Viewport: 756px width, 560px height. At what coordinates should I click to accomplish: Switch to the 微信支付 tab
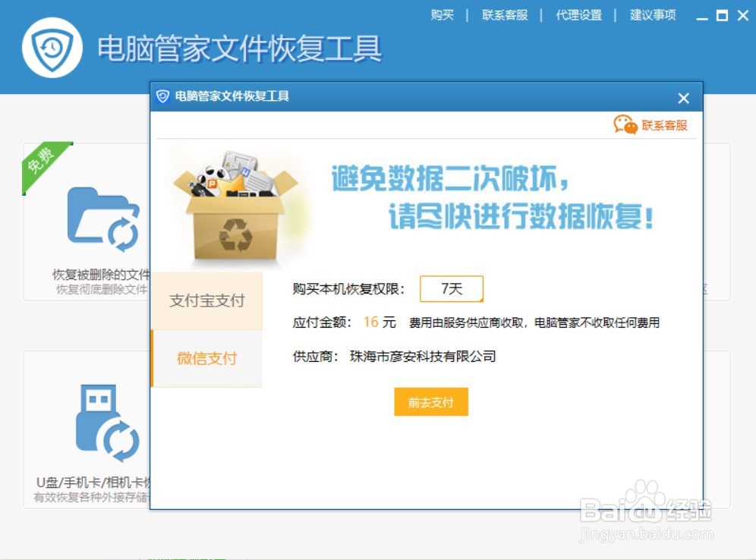click(207, 359)
